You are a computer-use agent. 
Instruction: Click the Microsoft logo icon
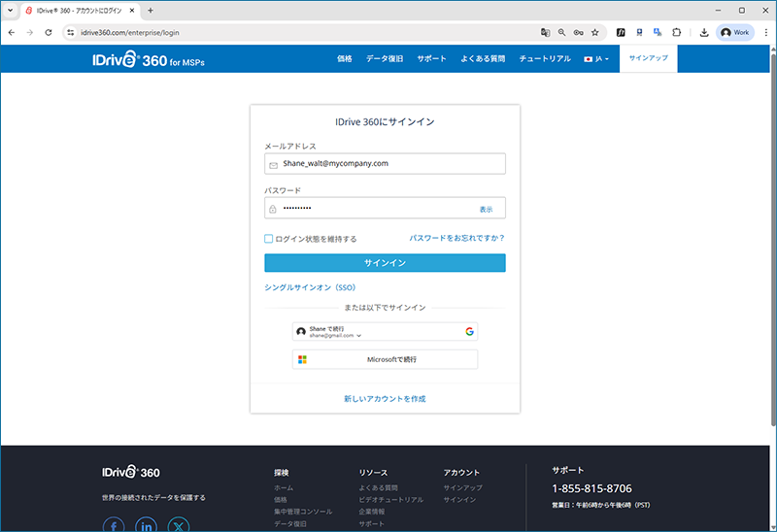(302, 359)
